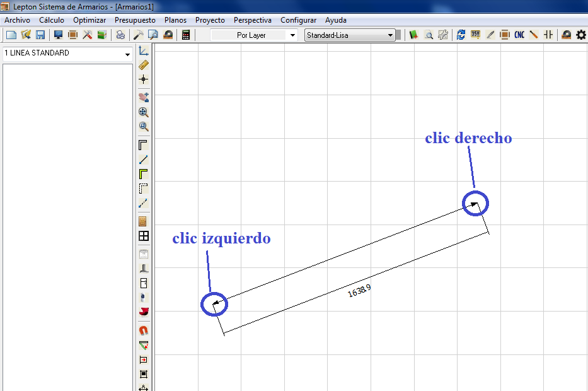Click the gray swatch beside Standard-Lisa
This screenshot has height=391, width=588.
(398, 35)
